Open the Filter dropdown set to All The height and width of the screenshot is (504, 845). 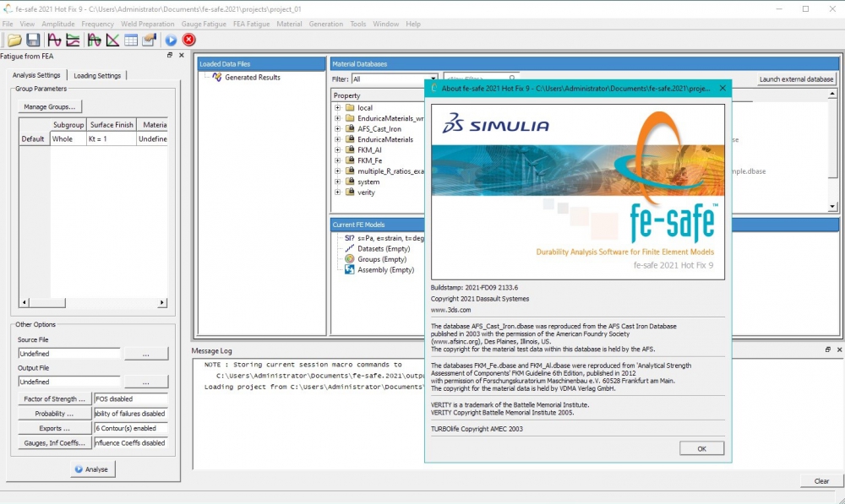[395, 79]
